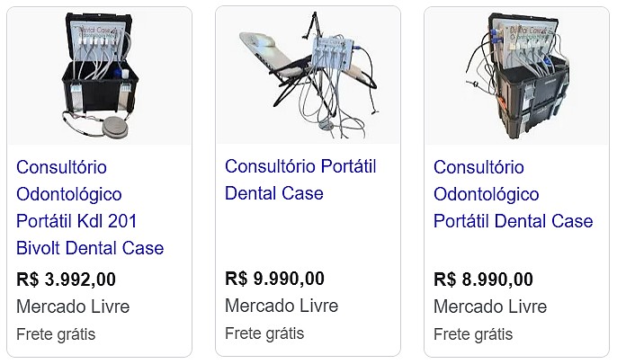Click Frete grátis on the Kdl 201 card
Image resolution: width=617 pixels, height=364 pixels.
(x=56, y=334)
